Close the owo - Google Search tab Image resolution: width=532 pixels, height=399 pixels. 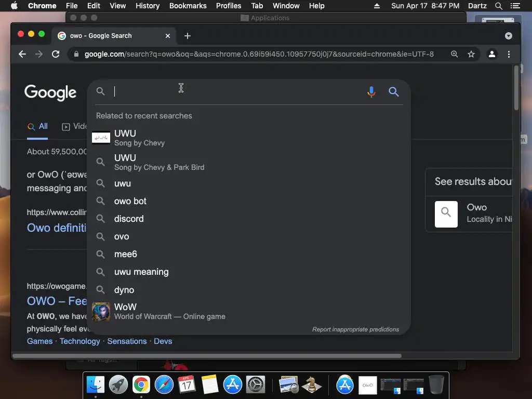[x=168, y=36]
